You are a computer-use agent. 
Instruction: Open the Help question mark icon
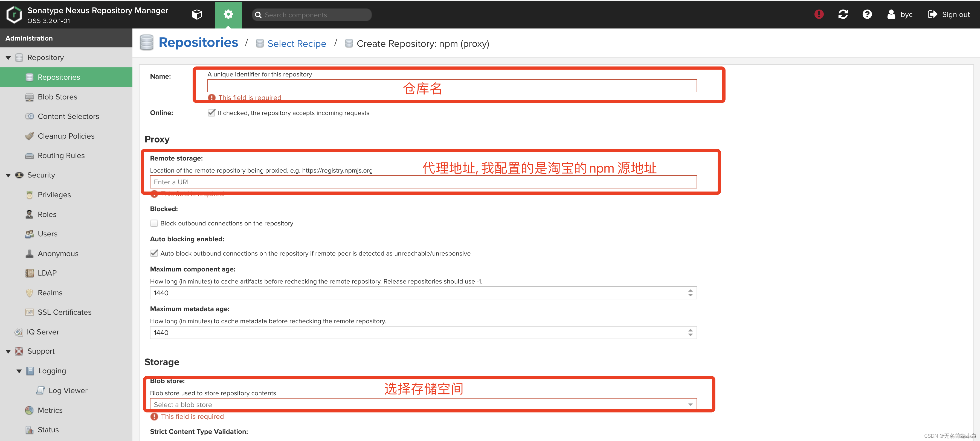867,15
